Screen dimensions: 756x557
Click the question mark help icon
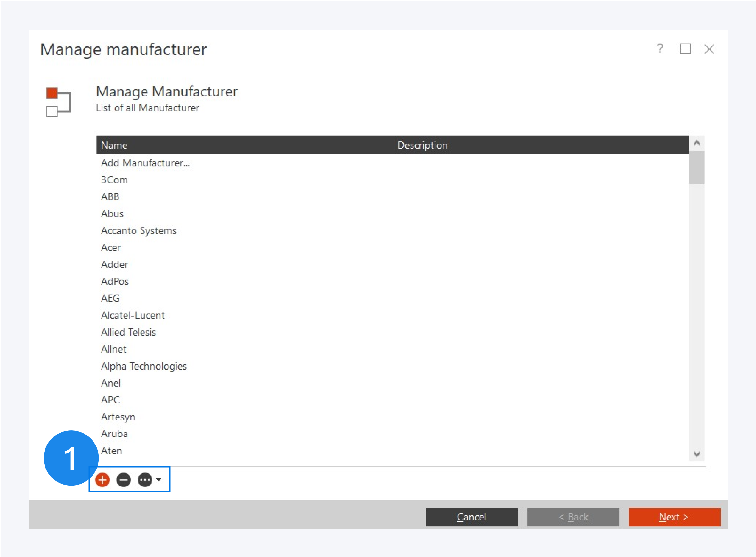[660, 49]
